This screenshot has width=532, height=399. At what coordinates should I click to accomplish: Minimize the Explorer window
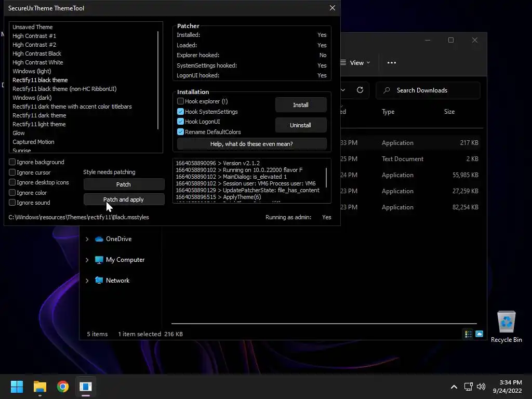[x=428, y=40]
